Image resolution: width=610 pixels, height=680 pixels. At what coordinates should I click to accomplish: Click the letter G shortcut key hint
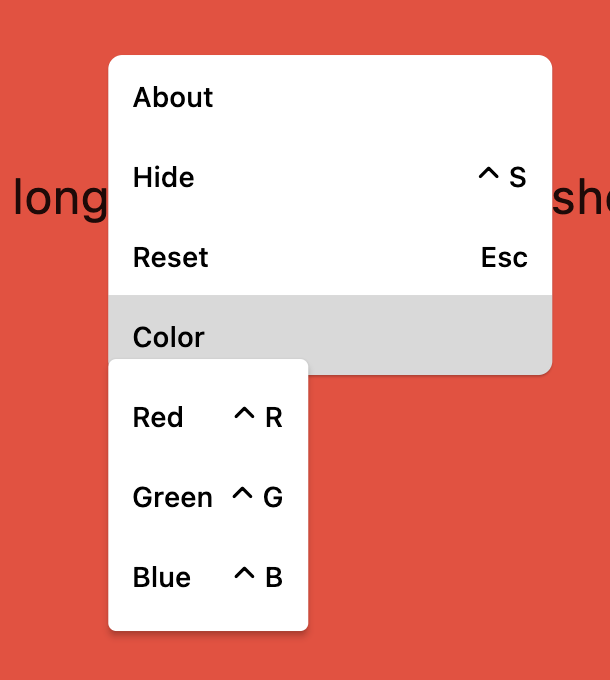coord(273,498)
